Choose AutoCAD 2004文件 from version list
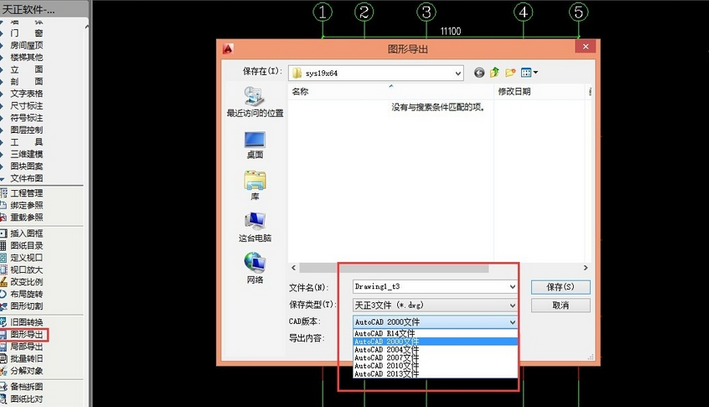Viewport: 709px width, 407px height. click(x=435, y=350)
